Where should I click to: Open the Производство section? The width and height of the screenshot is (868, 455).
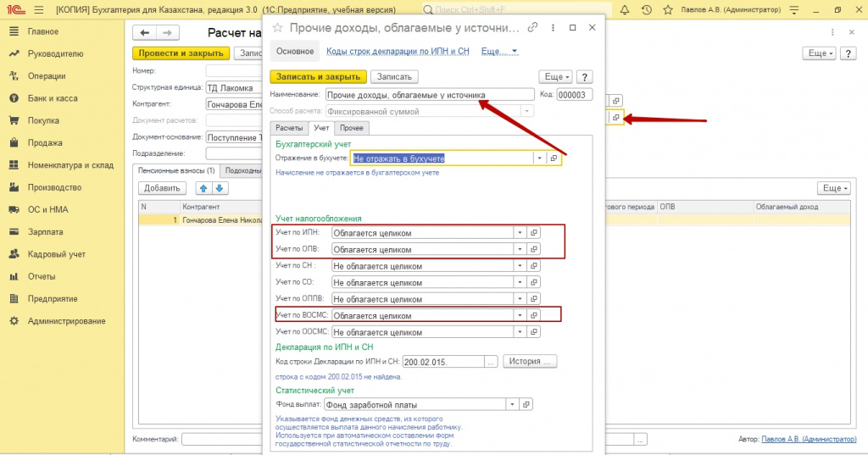tap(54, 187)
